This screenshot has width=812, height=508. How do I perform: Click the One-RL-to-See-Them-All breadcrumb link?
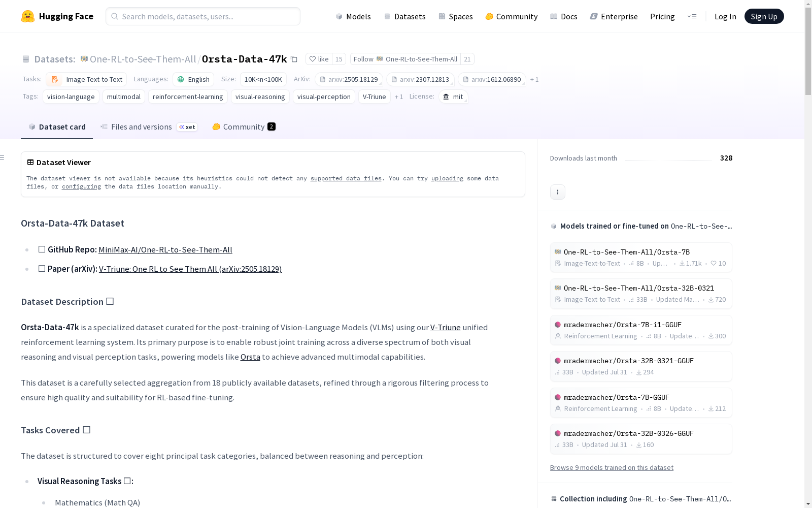click(143, 59)
